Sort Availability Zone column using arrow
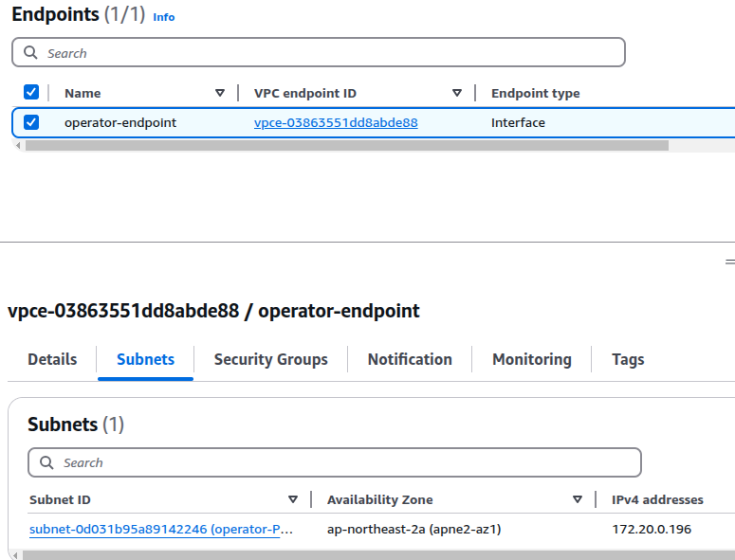This screenshot has height=560, width=735. [x=578, y=499]
